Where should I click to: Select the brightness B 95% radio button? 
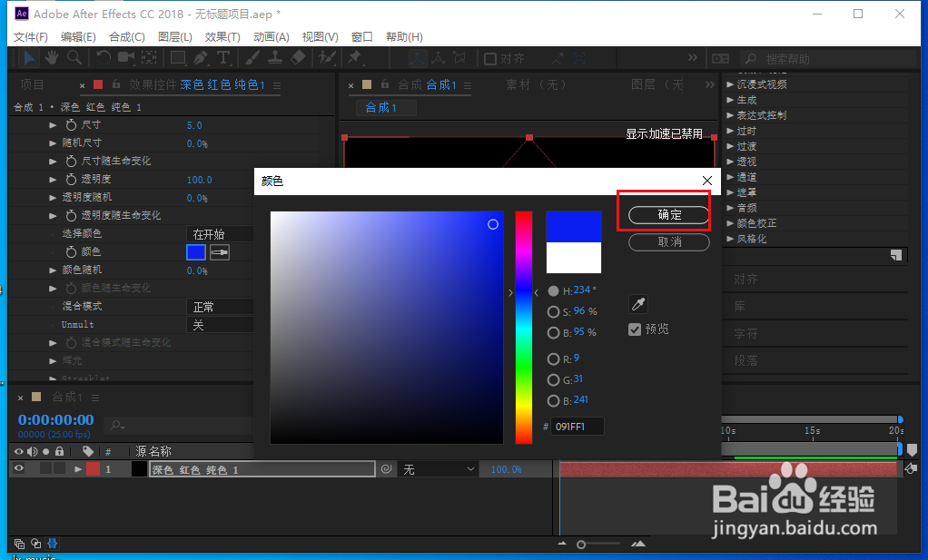coord(553,333)
